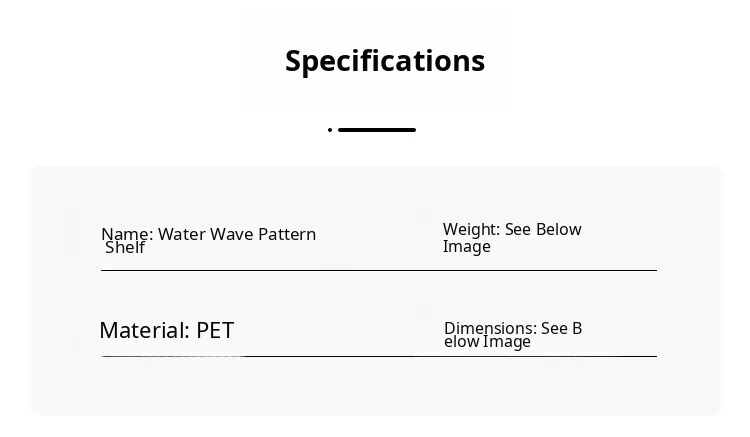The height and width of the screenshot is (437, 750).
Task: Click the word Shelf in Name row
Action: coord(125,248)
